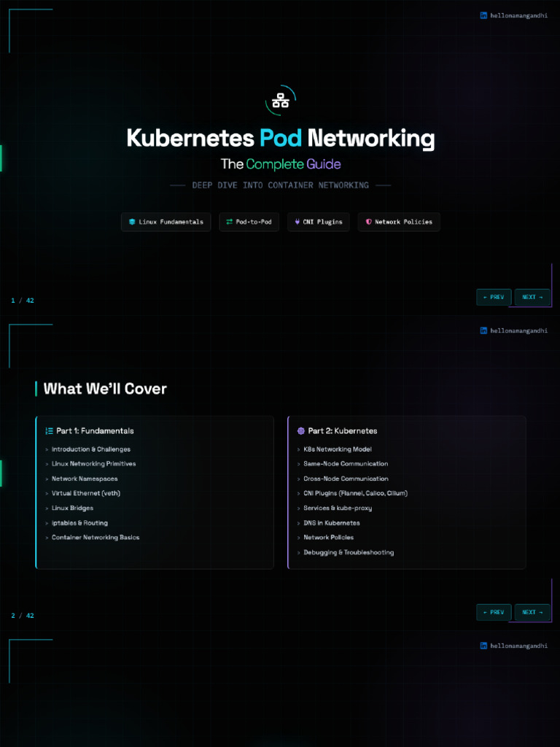Select CNI Plugins (Flannel, Calico, Cilium) item
Image resolution: width=560 pixels, height=747 pixels.
tap(356, 493)
